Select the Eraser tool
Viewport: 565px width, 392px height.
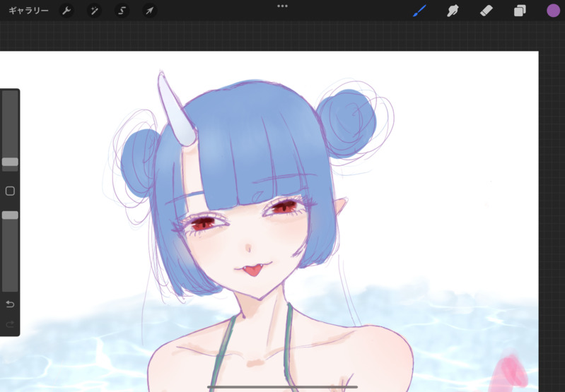coord(487,11)
